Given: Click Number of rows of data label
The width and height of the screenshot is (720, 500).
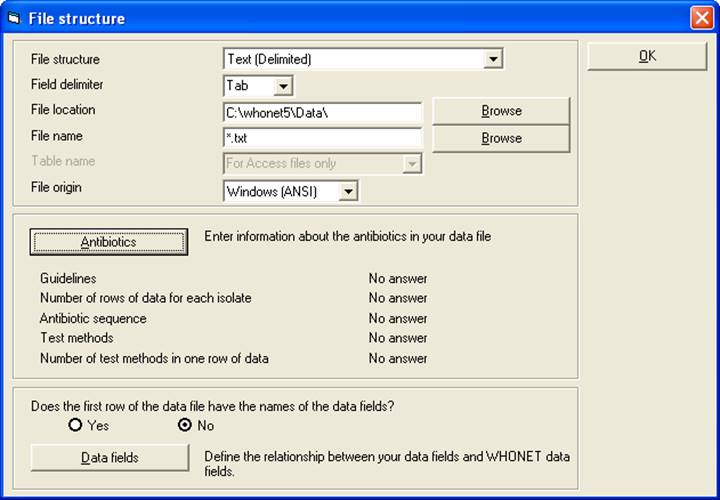Looking at the screenshot, I should (146, 298).
